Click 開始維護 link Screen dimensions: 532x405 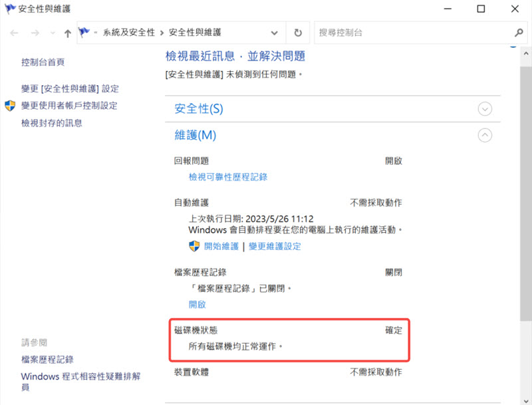221,246
